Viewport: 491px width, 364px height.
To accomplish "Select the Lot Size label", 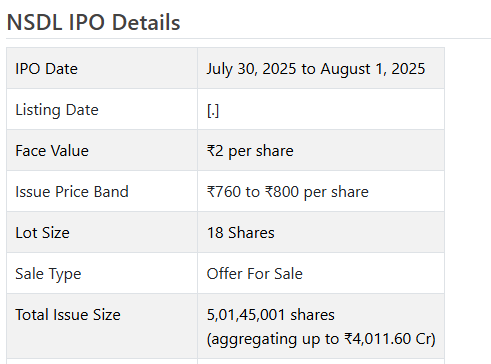I will pos(42,233).
